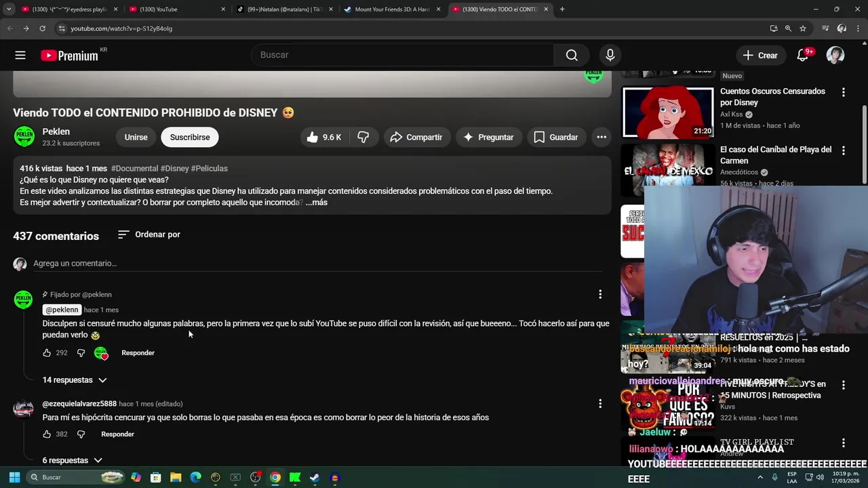View site information icon in address bar
868x488 pixels.
pos(62,28)
